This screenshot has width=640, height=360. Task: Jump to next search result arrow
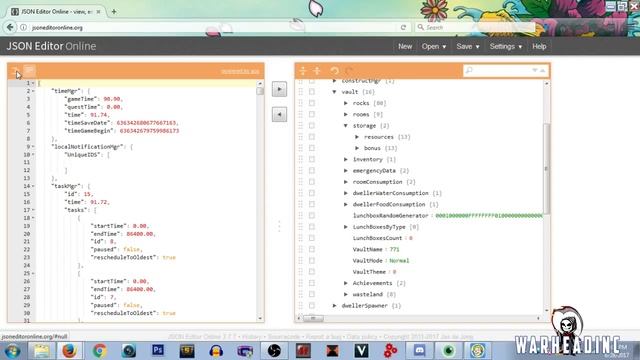tap(535, 71)
